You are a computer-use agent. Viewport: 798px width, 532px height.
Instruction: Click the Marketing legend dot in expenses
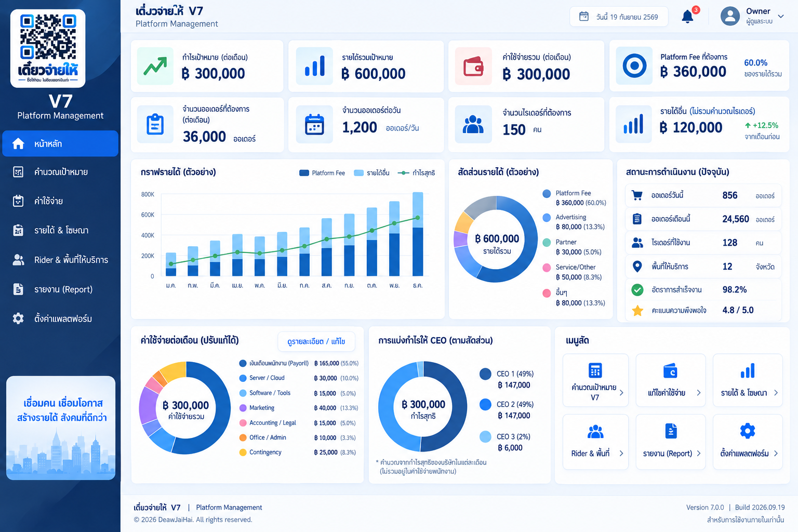(x=243, y=408)
